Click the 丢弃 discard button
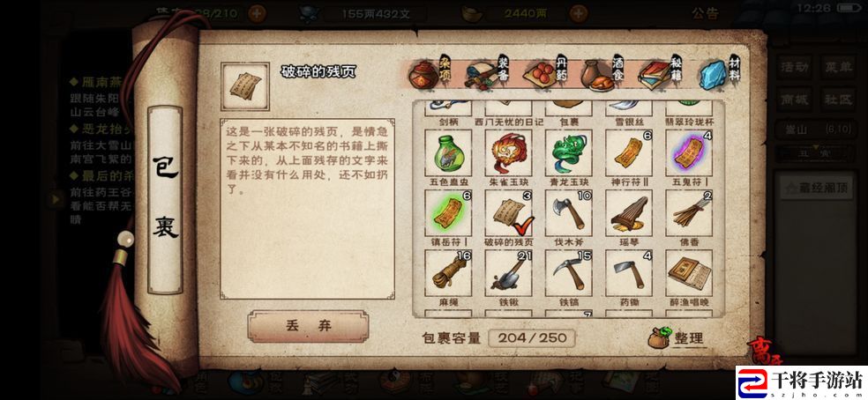Viewport: 868px width, 400px height. click(309, 326)
